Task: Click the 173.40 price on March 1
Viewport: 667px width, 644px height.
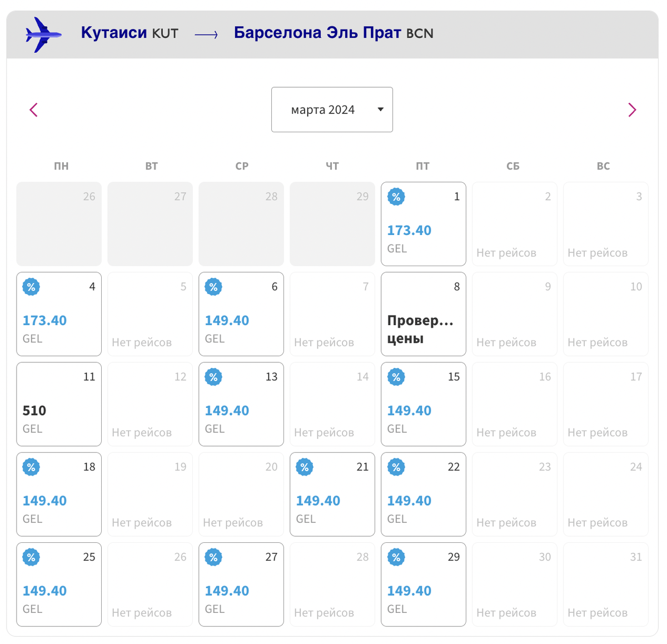Action: click(409, 230)
